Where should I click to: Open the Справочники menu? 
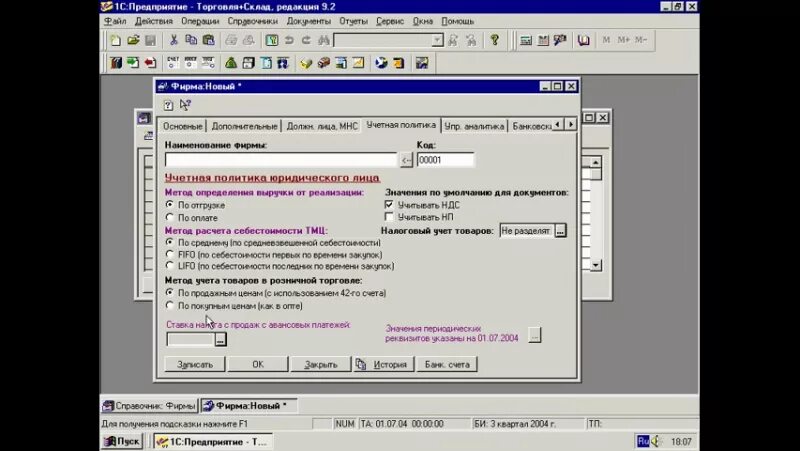tap(253, 21)
